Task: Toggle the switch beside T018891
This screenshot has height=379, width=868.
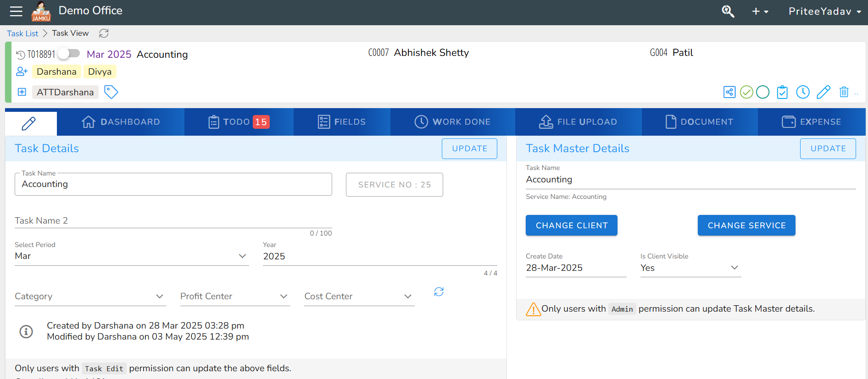Action: pyautogui.click(x=69, y=54)
